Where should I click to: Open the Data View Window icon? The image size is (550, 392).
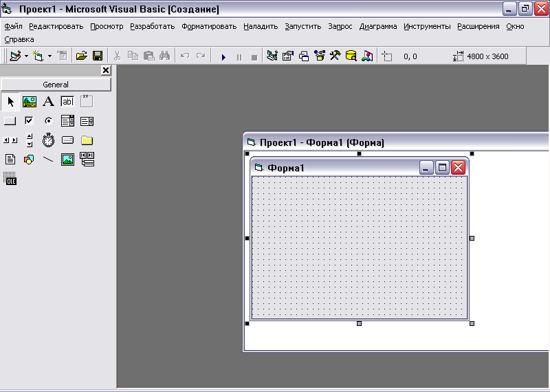coord(351,56)
